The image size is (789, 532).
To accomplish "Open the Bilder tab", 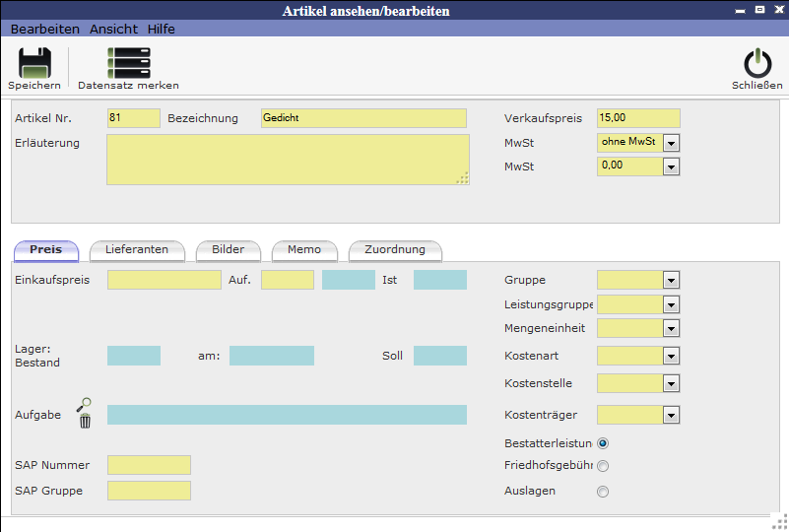I will pos(228,249).
